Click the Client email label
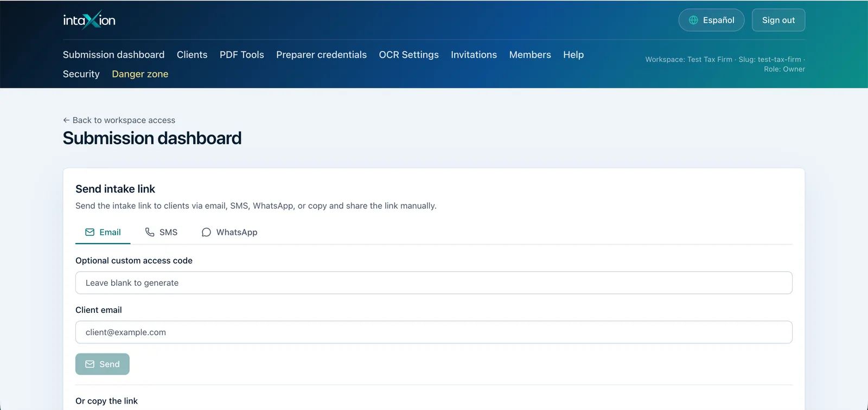 point(99,310)
